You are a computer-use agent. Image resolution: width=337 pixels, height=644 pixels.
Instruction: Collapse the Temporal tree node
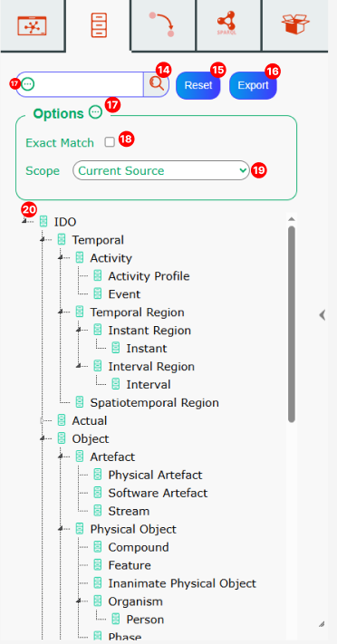coord(42,239)
